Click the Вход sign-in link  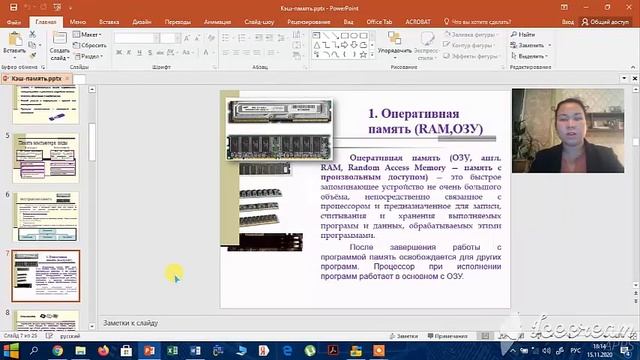point(567,22)
